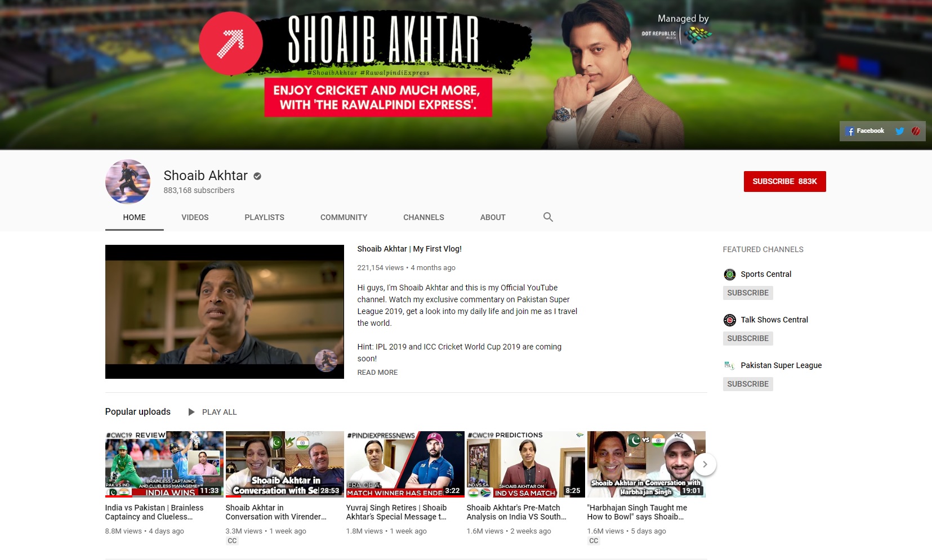Click 8.8M views 4 days ago text
Viewport: 932px width, 560px height.
[x=145, y=531]
